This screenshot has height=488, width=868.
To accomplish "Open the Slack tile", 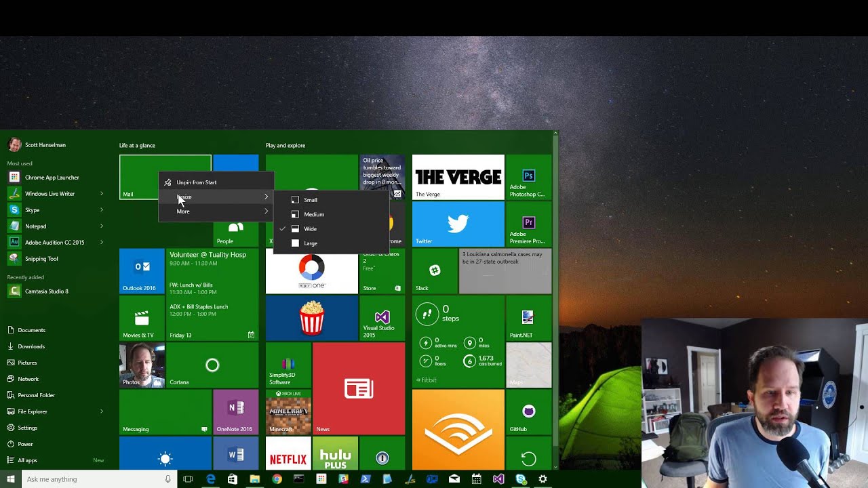I will coord(435,271).
